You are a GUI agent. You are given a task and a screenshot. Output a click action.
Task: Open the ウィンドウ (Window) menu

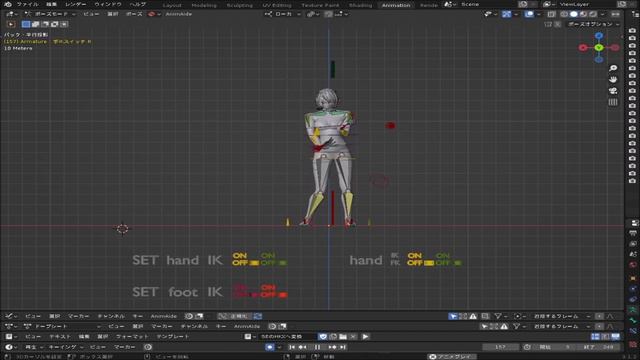coord(108,4)
